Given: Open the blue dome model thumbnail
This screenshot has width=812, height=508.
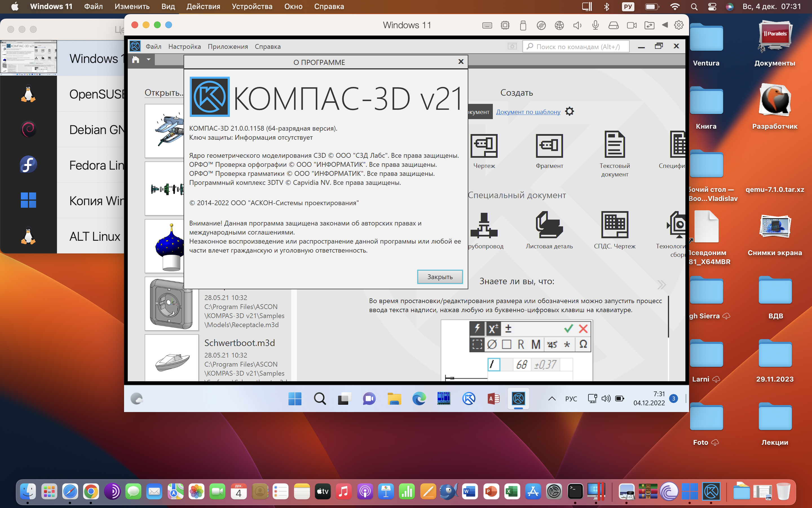Looking at the screenshot, I should coord(164,246).
